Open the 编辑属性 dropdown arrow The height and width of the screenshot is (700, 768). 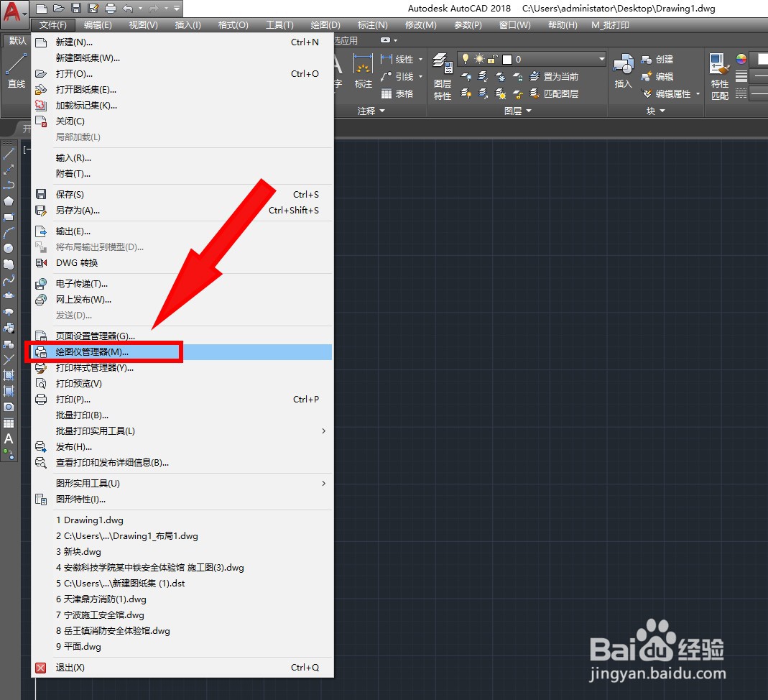(x=698, y=93)
